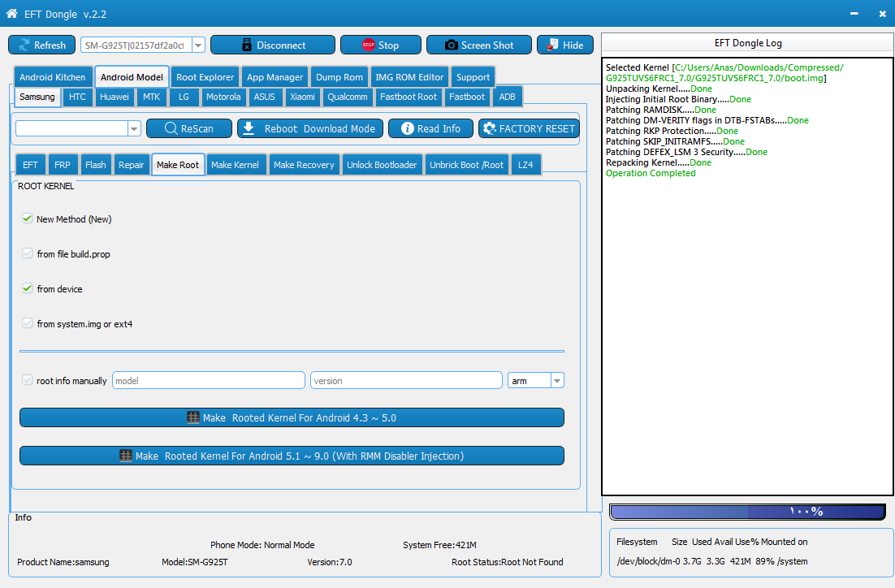The image size is (895, 588).
Task: Click 'Root Status:Root Not Found' text
Action: tap(508, 562)
